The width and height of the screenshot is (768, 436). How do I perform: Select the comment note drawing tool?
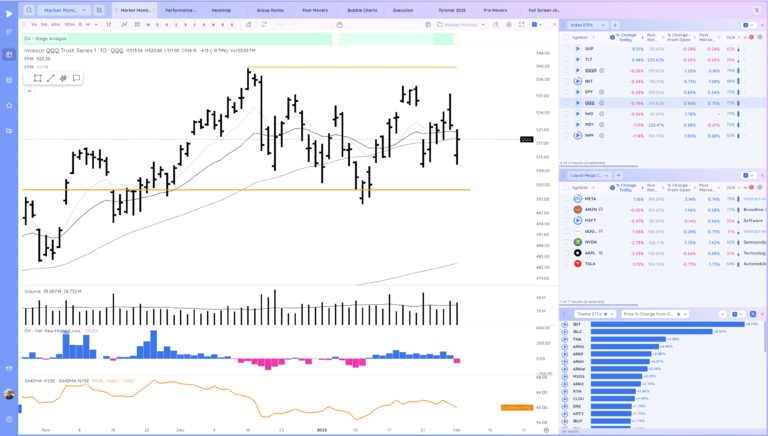(76, 77)
